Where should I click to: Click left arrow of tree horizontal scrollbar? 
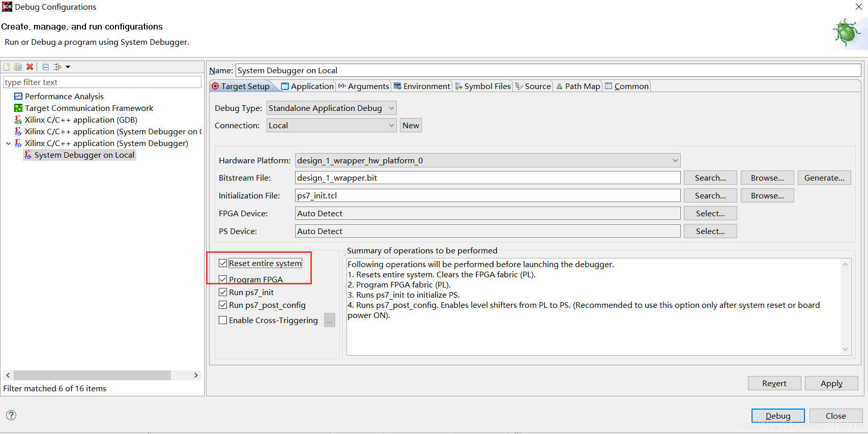point(8,375)
